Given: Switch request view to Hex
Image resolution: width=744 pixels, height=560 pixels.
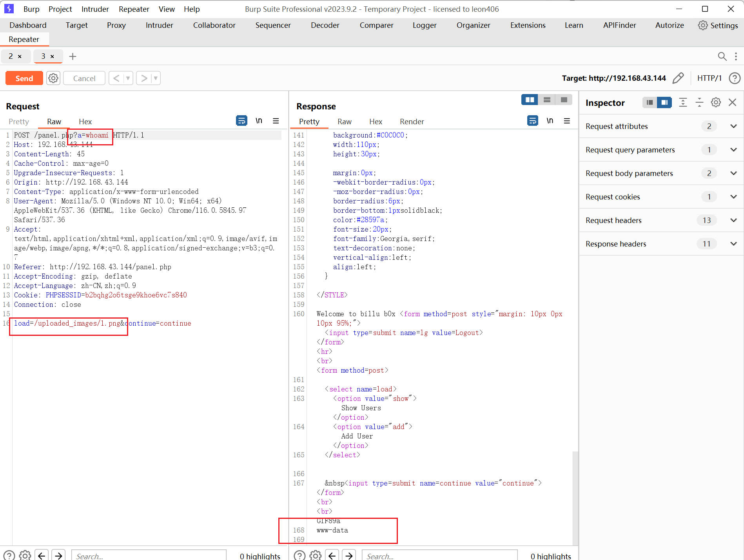Looking at the screenshot, I should tap(85, 121).
